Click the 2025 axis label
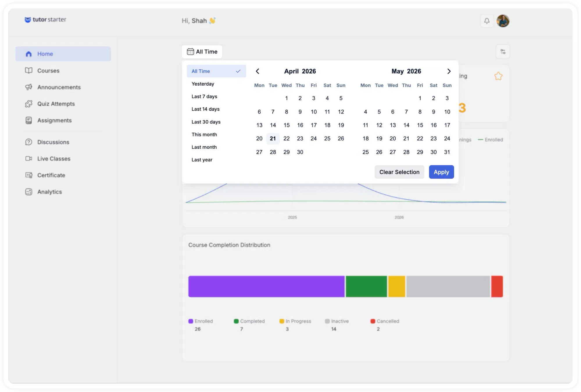The image size is (581, 392). (292, 217)
